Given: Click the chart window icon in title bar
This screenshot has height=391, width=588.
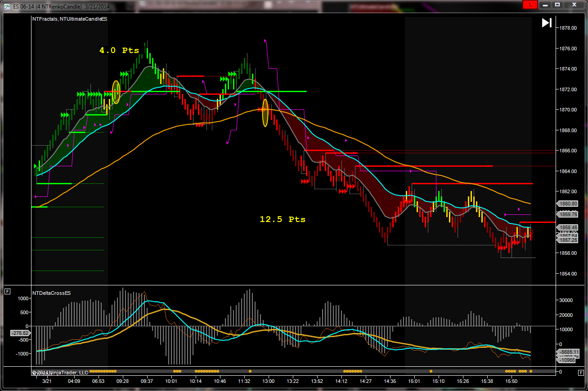Looking at the screenshot, I should click(7, 4).
